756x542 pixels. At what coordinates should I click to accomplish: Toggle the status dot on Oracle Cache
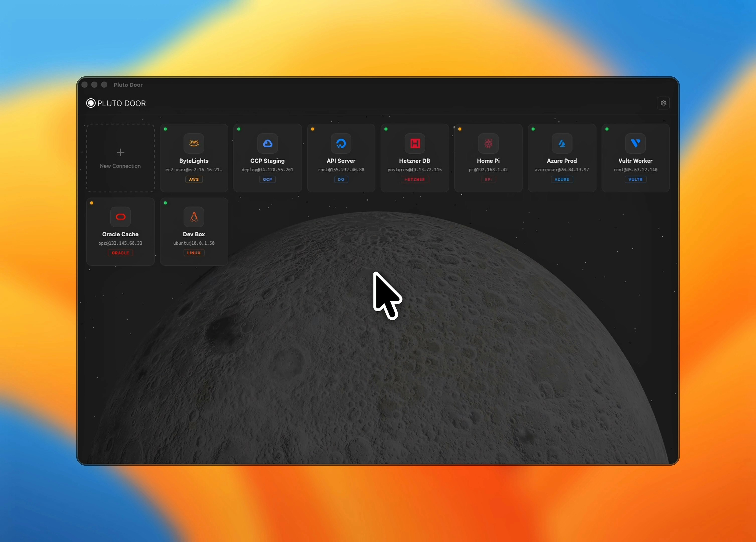pyautogui.click(x=92, y=203)
